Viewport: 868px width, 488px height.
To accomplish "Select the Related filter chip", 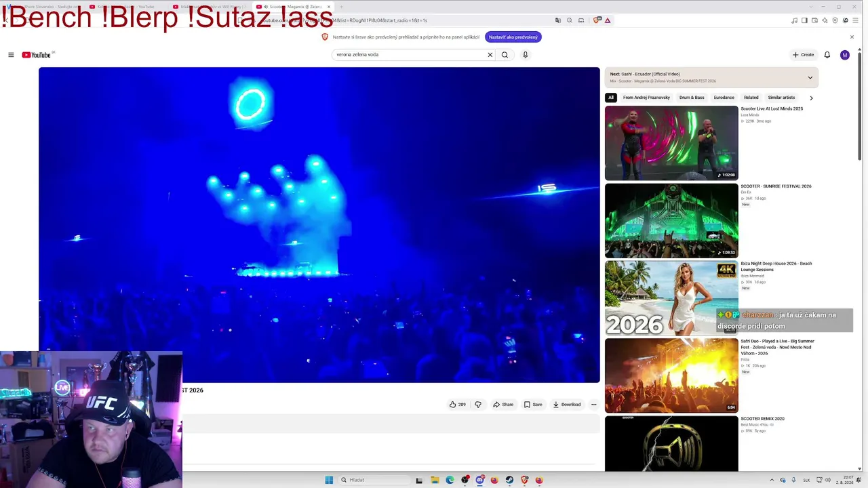I will [751, 98].
